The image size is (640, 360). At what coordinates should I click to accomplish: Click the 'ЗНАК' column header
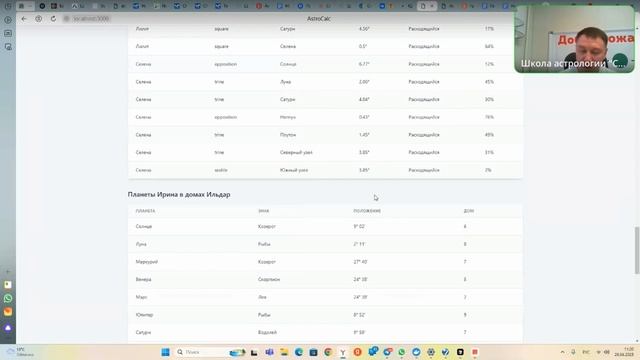pos(263,211)
